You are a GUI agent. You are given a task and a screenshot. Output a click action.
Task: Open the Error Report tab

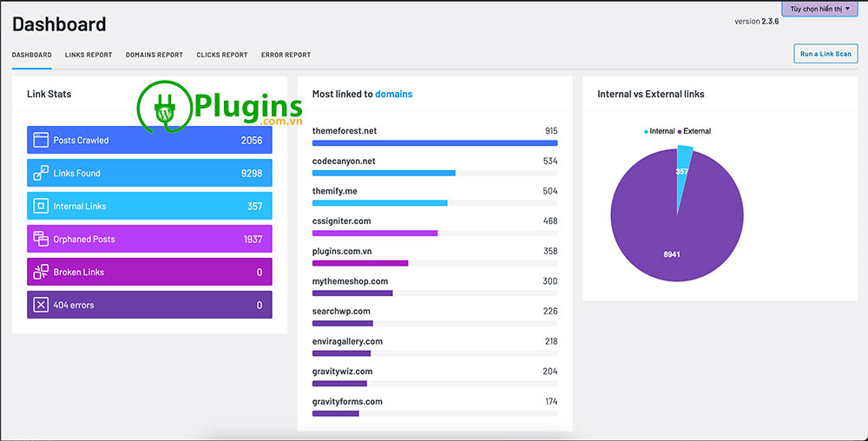click(x=286, y=55)
